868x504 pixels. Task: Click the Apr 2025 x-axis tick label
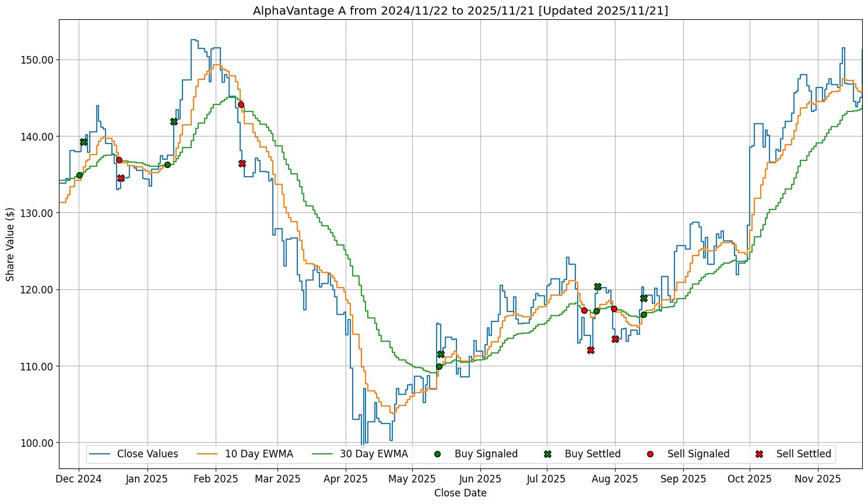(346, 479)
